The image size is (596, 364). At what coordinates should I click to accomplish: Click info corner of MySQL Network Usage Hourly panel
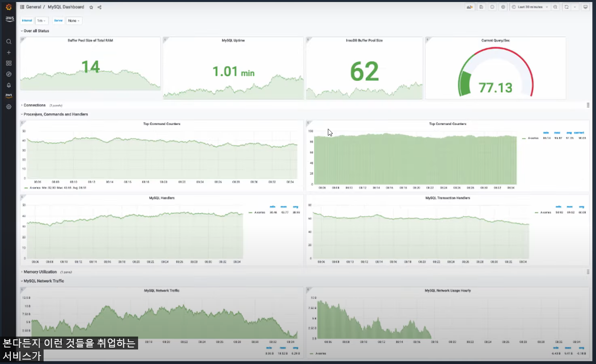coord(308,289)
